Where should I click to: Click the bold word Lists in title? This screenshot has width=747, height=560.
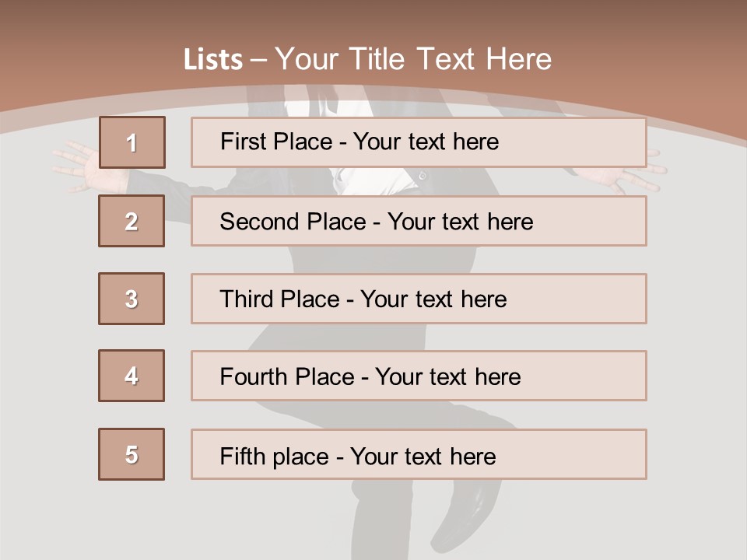213,60
